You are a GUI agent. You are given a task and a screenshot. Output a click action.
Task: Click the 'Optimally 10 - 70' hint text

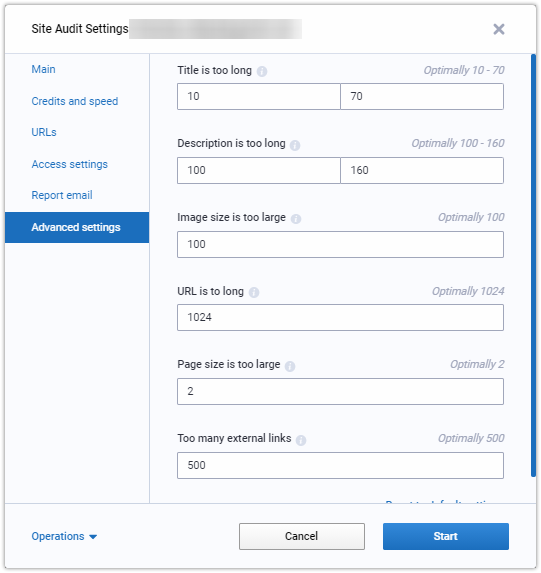click(464, 70)
